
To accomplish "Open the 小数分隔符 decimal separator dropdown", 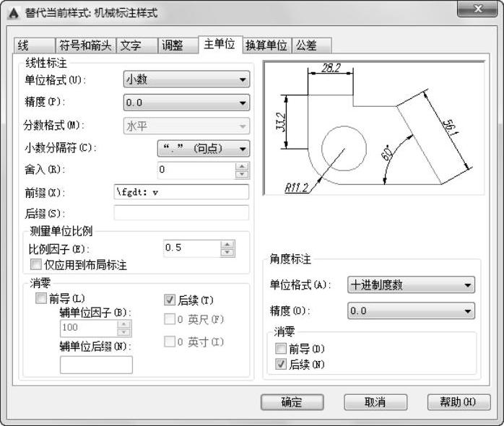I will pyautogui.click(x=204, y=149).
